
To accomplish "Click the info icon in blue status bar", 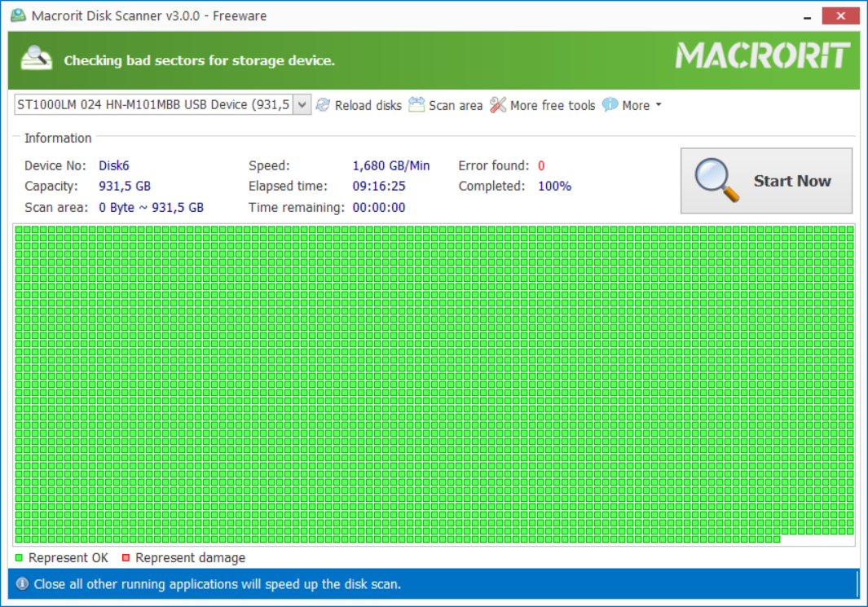I will coord(22,584).
